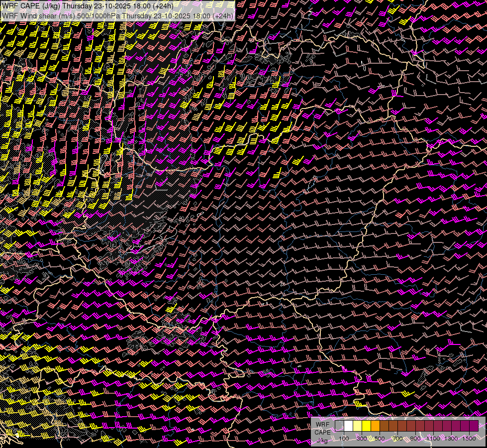The image size is (487, 448).
Task: Click the 1100 label in legend
Action: 433,439
